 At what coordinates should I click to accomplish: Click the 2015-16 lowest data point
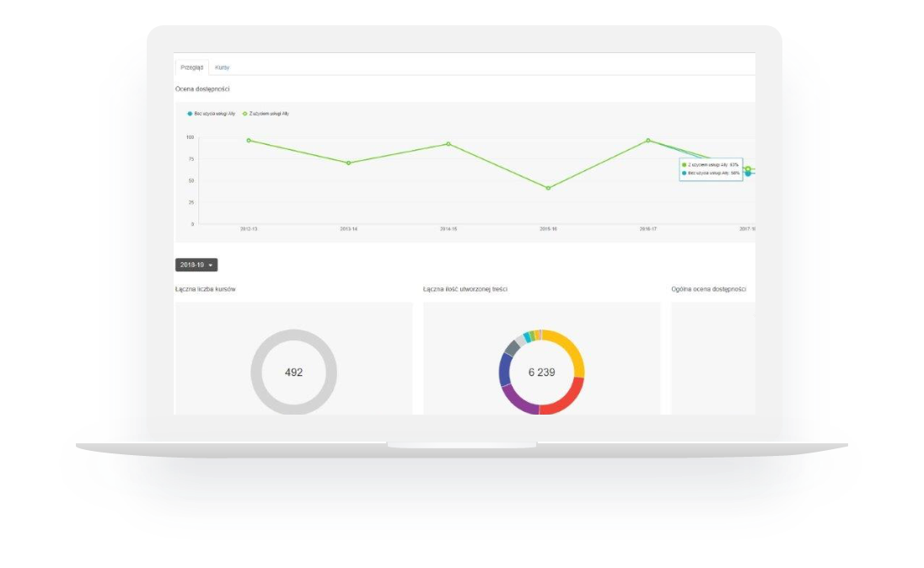[548, 188]
